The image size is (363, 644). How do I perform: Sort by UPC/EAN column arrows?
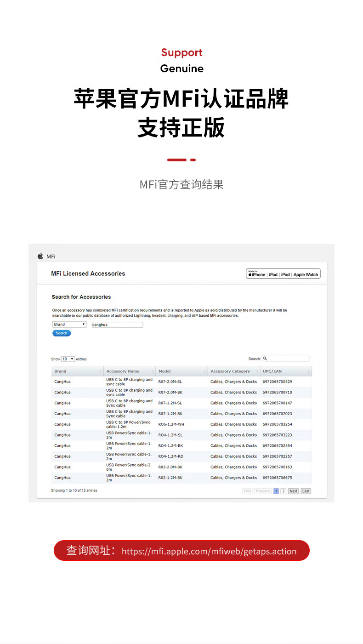pos(309,371)
